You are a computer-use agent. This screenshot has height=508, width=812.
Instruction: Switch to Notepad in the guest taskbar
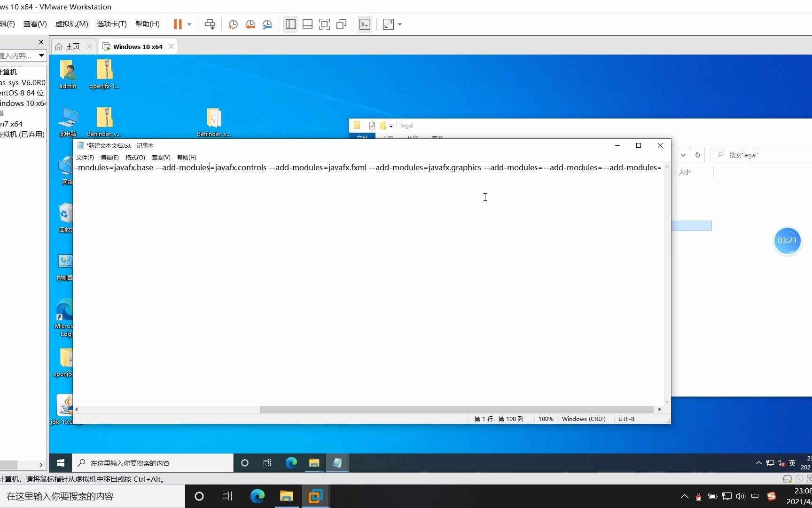(x=337, y=463)
